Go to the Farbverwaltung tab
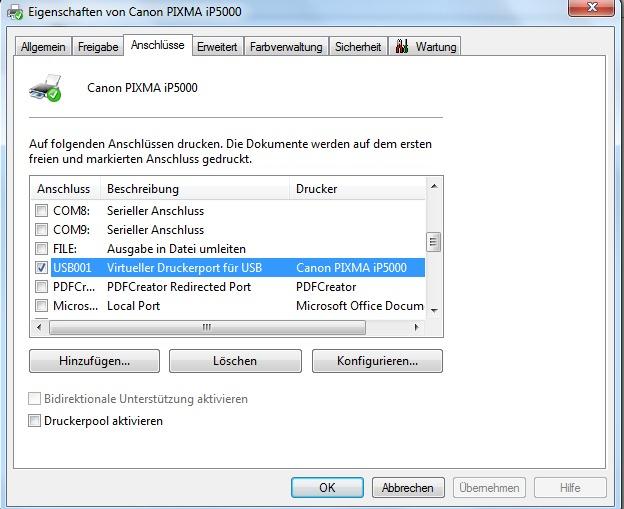Screen dimensions: 624x509 coord(286,47)
